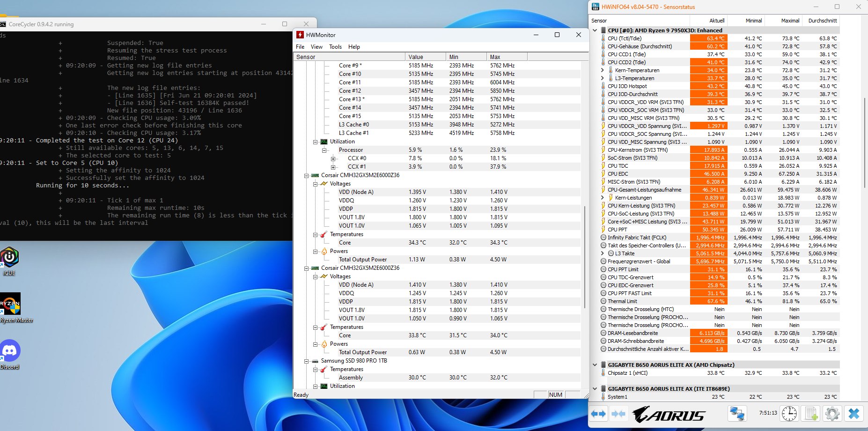Select the L3 Cache #0 row
Image resolution: width=868 pixels, height=431 pixels.
click(x=437, y=125)
